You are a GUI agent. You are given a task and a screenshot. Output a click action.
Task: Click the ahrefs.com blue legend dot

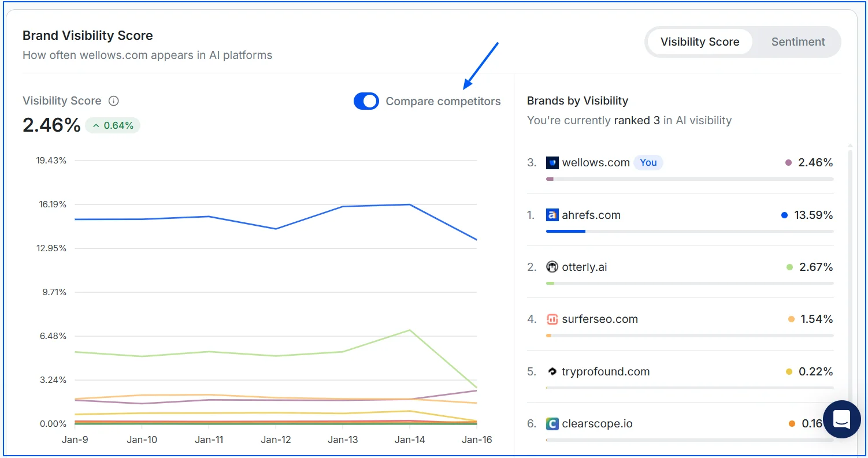click(784, 215)
